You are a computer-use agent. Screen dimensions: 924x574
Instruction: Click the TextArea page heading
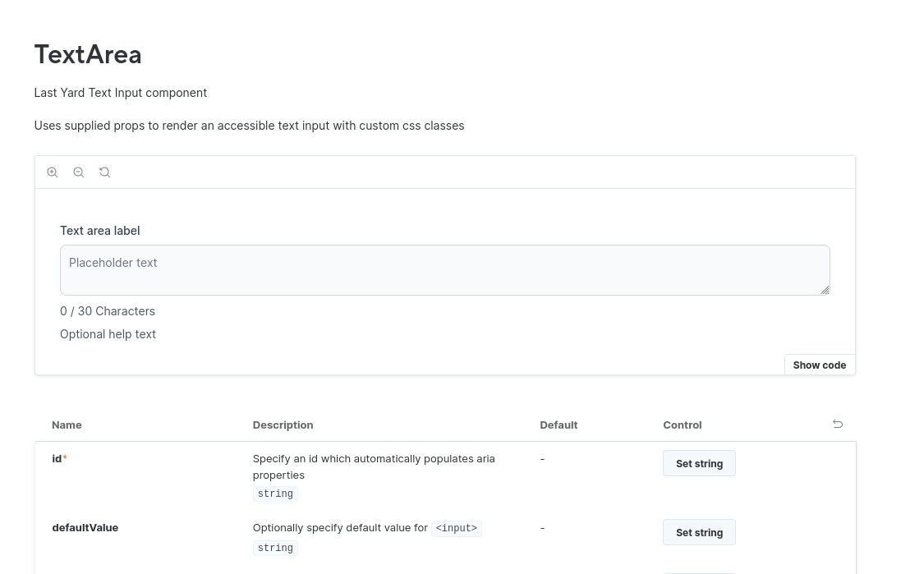pyautogui.click(x=88, y=54)
